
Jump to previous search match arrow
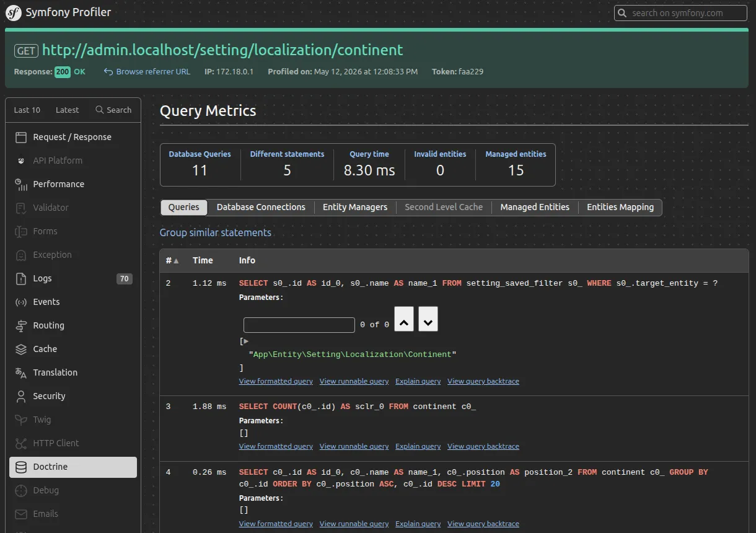point(404,319)
